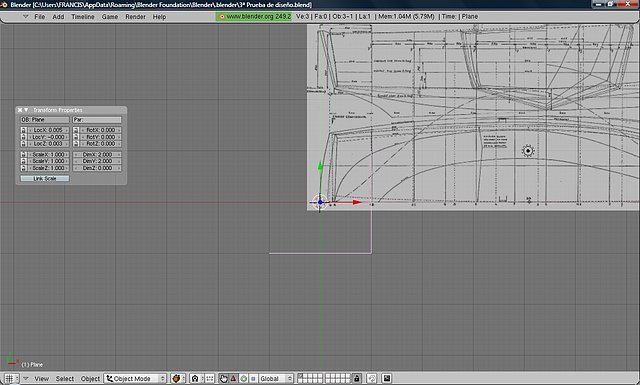
Task: Open the Render menu
Action: [x=135, y=17]
